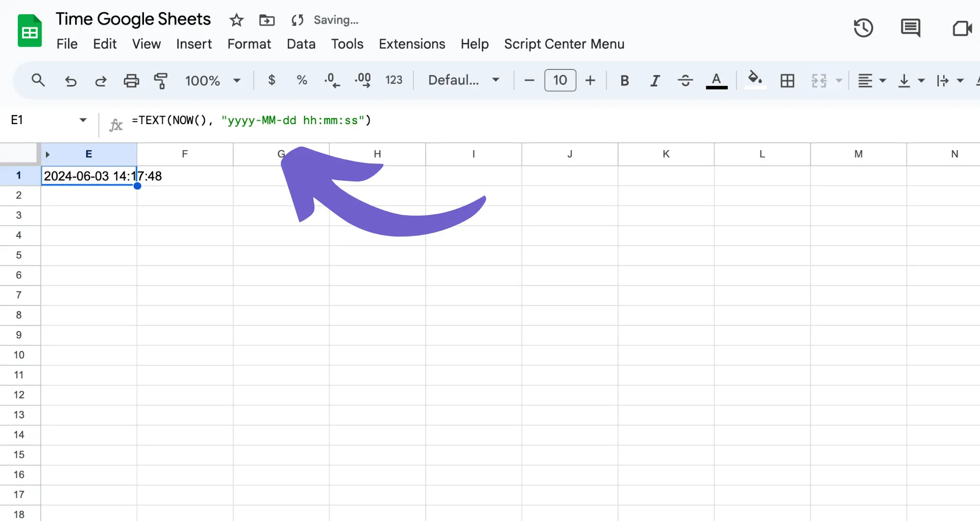The image size is (980, 521).
Task: Open more number formats 123
Action: 394,80
